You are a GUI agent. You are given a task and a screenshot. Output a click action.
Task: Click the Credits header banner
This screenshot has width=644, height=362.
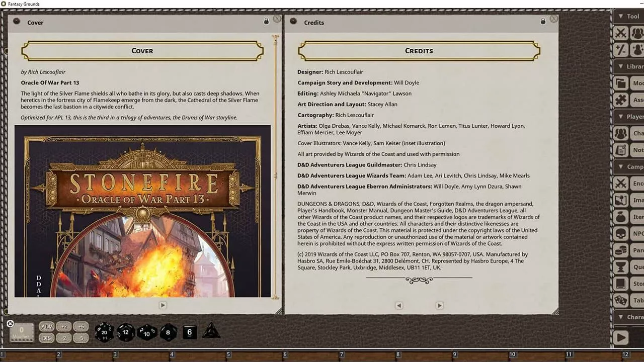tap(419, 51)
